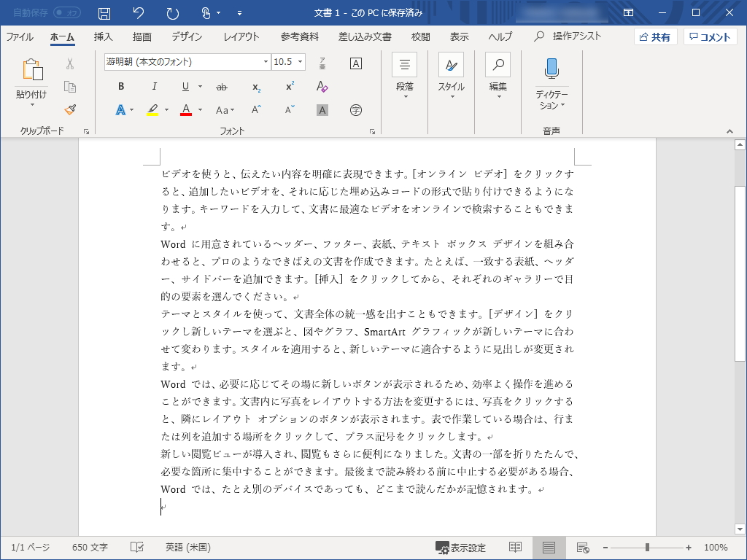Image resolution: width=747 pixels, height=560 pixels.
Task: Toggle italic formatting
Action: point(155,86)
